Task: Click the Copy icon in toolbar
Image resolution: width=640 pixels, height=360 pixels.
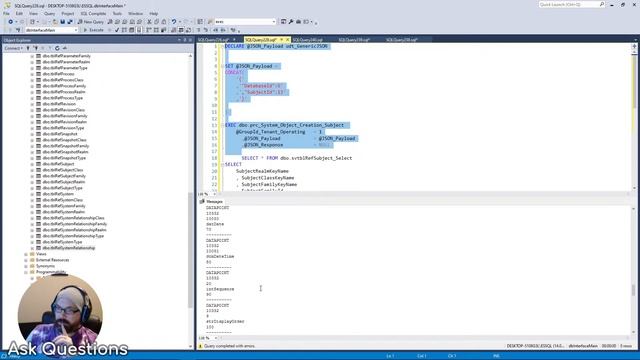Action: [x=157, y=22]
